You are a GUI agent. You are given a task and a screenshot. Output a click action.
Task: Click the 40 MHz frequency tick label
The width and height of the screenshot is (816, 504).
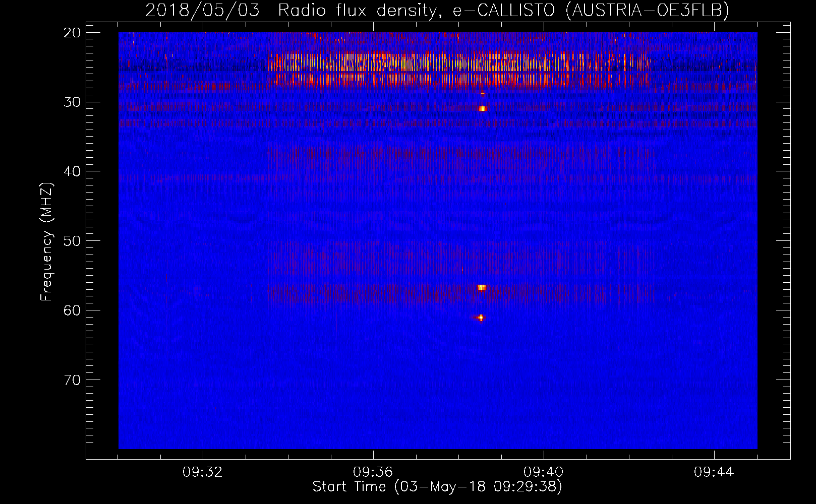pyautogui.click(x=73, y=171)
